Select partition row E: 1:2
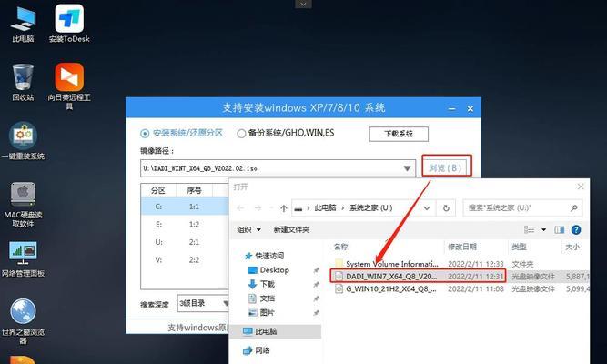 point(185,224)
